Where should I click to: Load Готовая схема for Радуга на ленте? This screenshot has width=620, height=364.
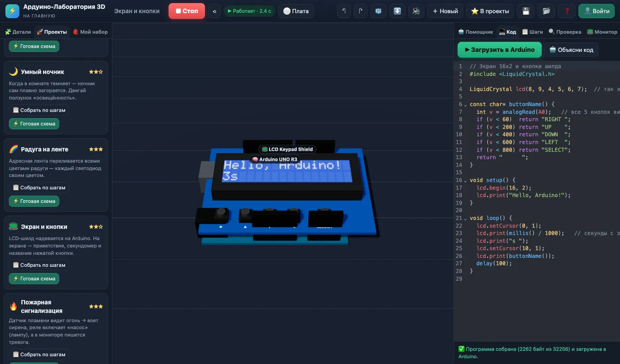coord(34,201)
